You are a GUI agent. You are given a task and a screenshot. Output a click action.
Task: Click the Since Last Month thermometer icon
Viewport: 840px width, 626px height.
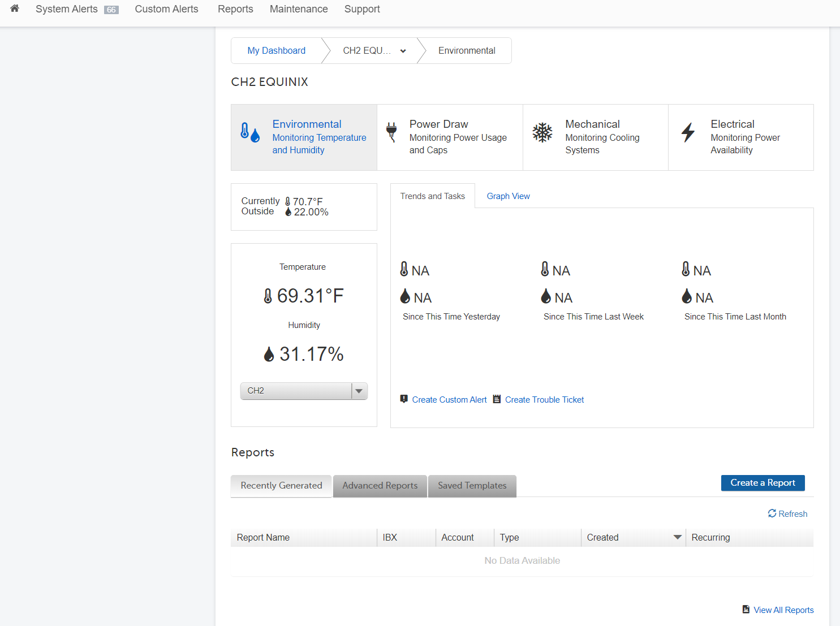click(x=686, y=269)
